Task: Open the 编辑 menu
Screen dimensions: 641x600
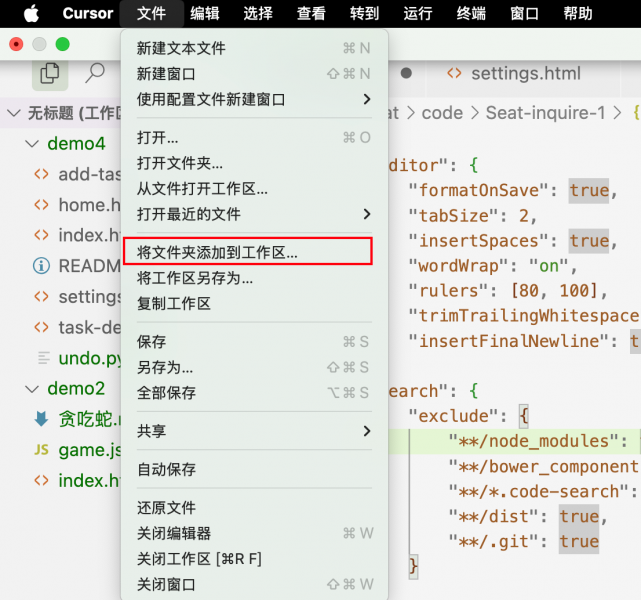Action: pos(205,13)
